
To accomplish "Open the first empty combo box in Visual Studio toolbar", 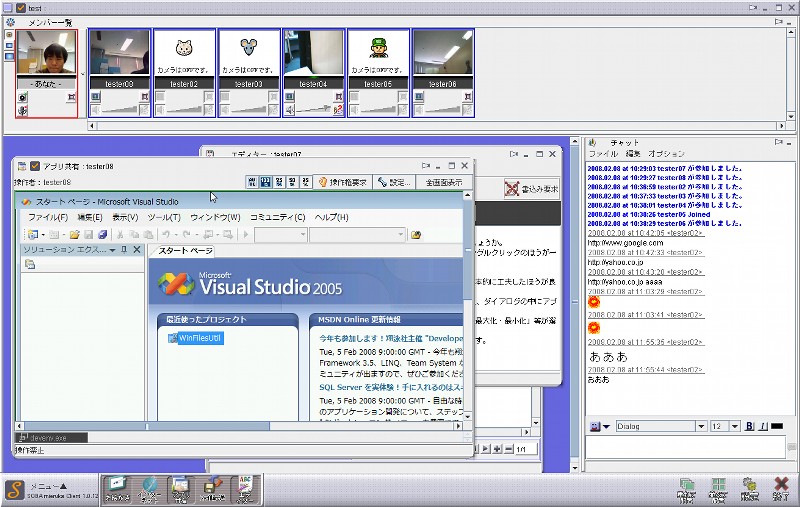I will [281, 235].
